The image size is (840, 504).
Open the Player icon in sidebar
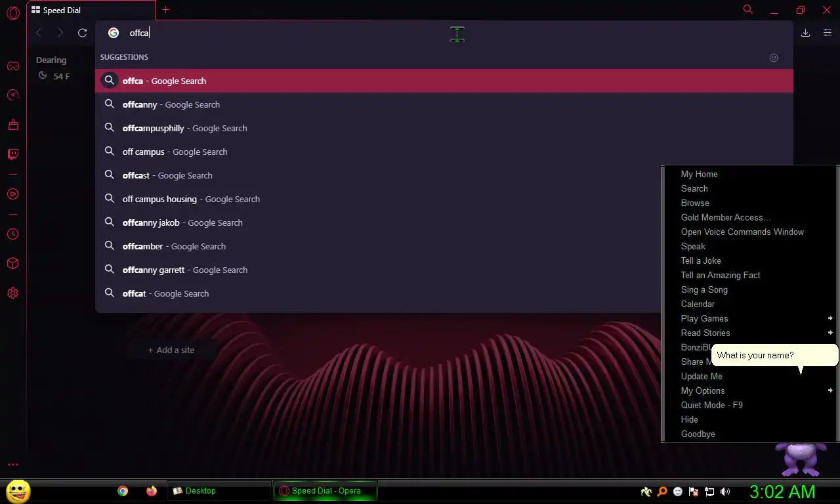(12, 194)
